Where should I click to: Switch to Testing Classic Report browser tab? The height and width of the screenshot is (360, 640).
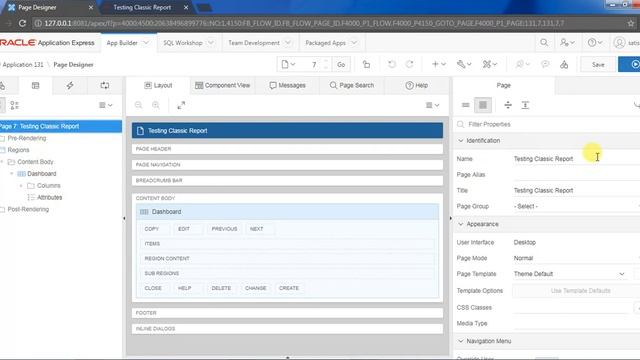pyautogui.click(x=142, y=7)
